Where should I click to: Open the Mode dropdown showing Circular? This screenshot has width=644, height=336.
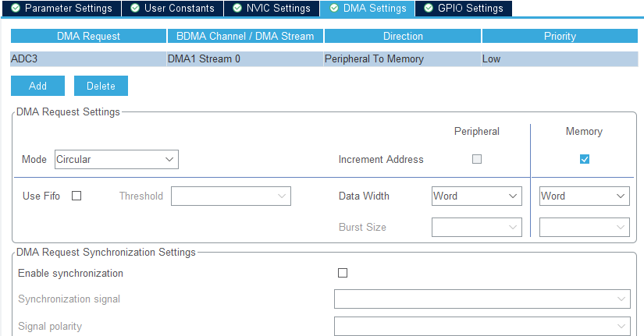[116, 160]
